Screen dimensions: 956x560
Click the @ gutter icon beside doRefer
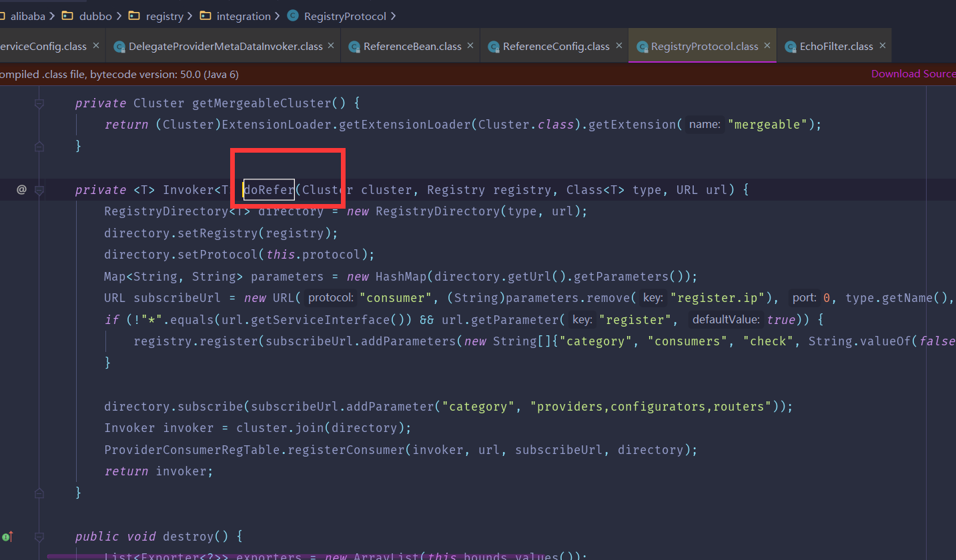[x=21, y=190]
